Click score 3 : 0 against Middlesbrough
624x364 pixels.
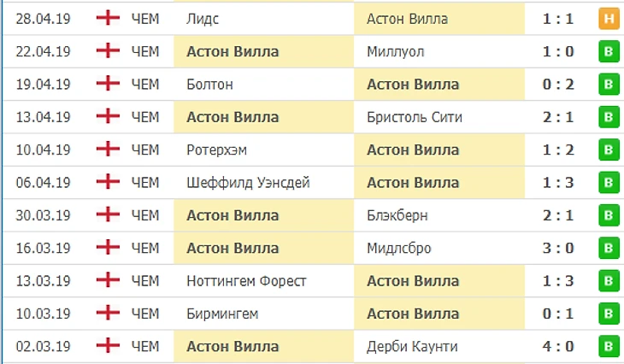(558, 249)
